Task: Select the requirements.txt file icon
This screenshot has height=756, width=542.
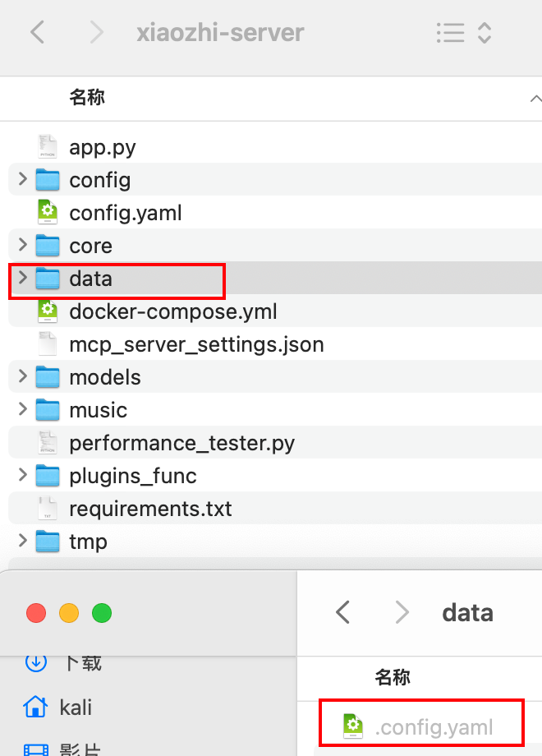Action: click(x=48, y=509)
